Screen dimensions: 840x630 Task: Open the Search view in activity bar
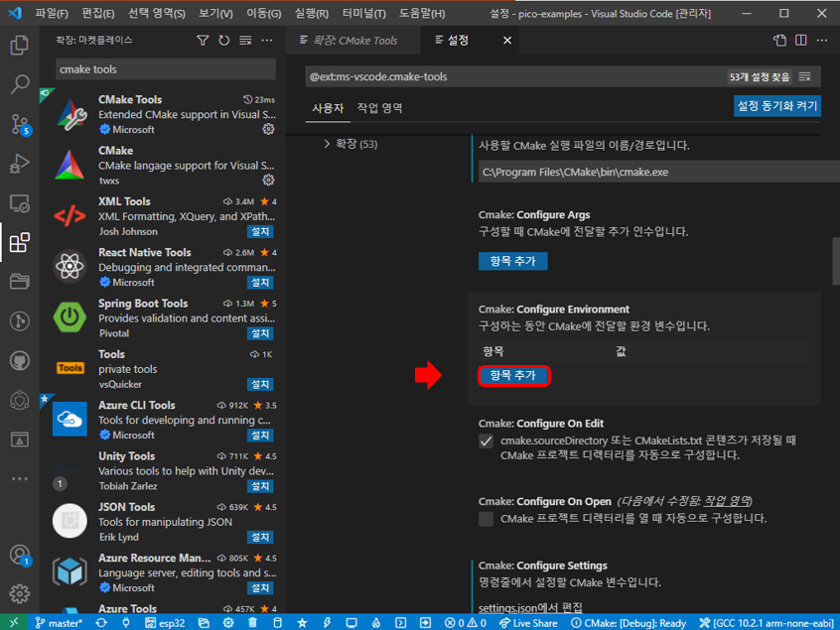click(19, 84)
